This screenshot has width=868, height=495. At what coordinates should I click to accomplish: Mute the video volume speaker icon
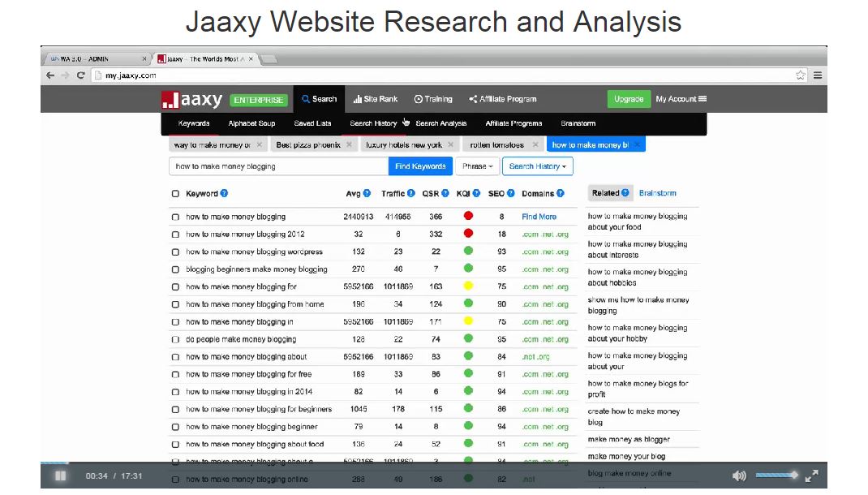coord(739,476)
